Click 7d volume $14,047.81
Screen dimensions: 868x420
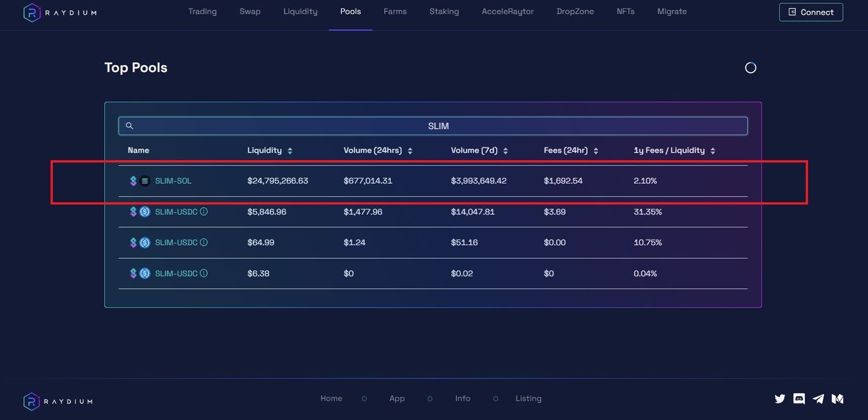(472, 212)
